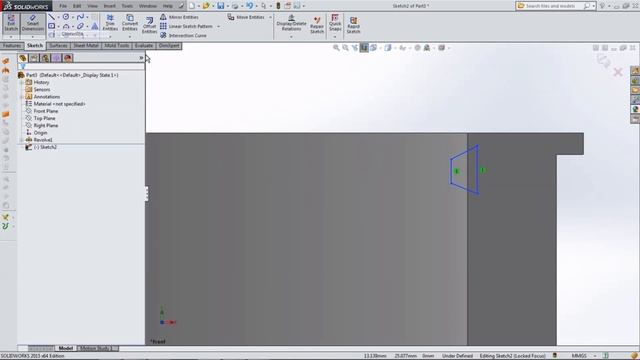
Task: Click the Trim Entities tool
Action: (x=110, y=23)
